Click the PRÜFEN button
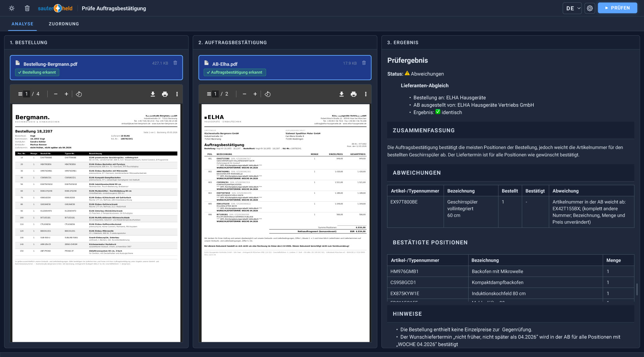 (x=617, y=8)
